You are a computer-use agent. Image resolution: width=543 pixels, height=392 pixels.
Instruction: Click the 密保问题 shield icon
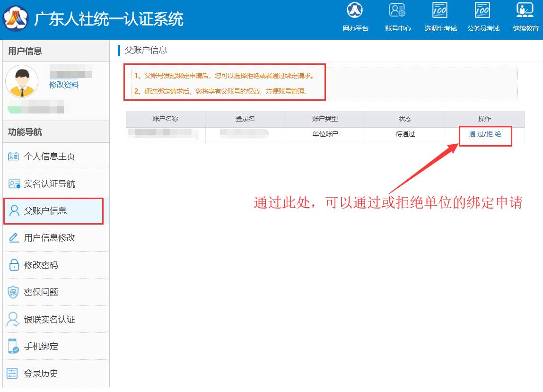(14, 292)
